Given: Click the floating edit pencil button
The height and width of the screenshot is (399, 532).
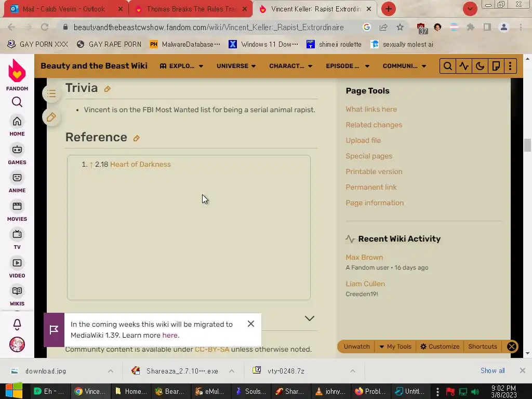Looking at the screenshot, I should (51, 117).
